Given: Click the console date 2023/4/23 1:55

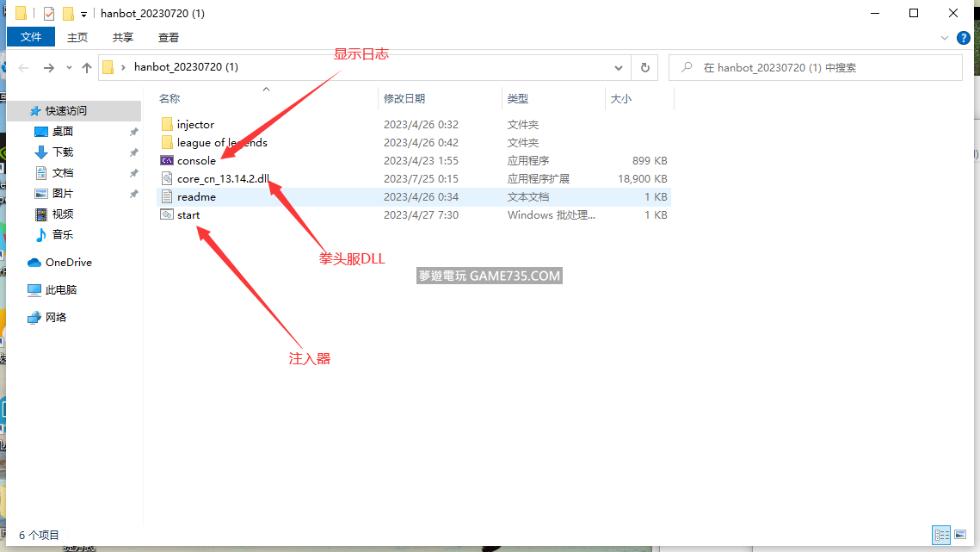Looking at the screenshot, I should click(x=422, y=160).
